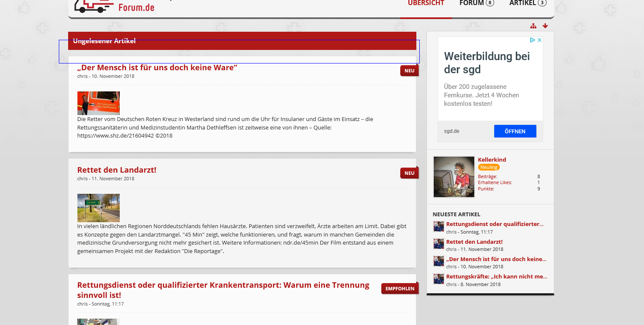
Task: Click the ambulance forum logo at top left
Action: 114,6
